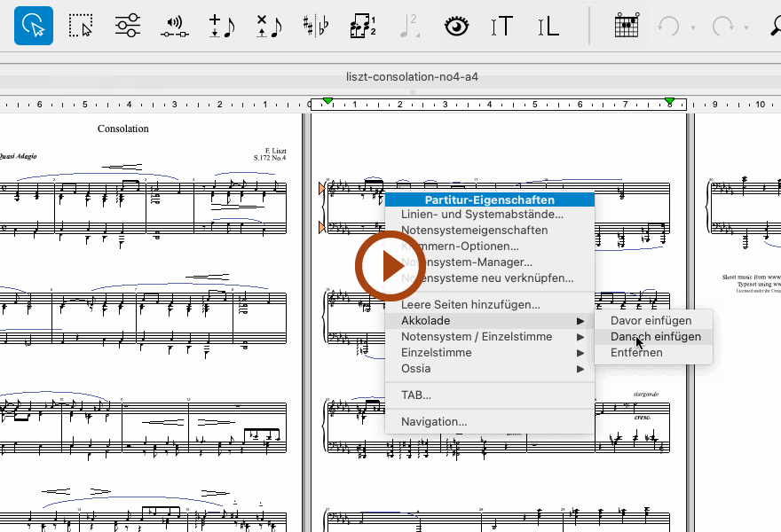The width and height of the screenshot is (781, 532).
Task: Open the mixer sliders tool
Action: coord(129,26)
